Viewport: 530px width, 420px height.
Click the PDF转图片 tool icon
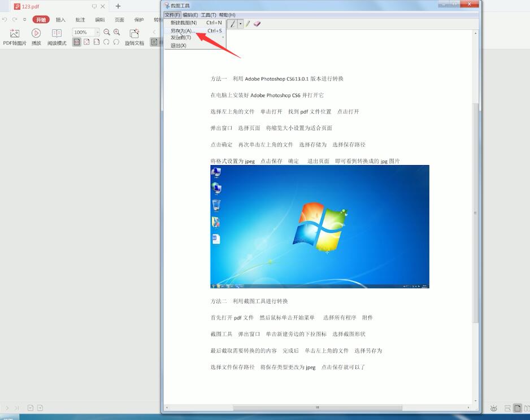click(x=15, y=33)
